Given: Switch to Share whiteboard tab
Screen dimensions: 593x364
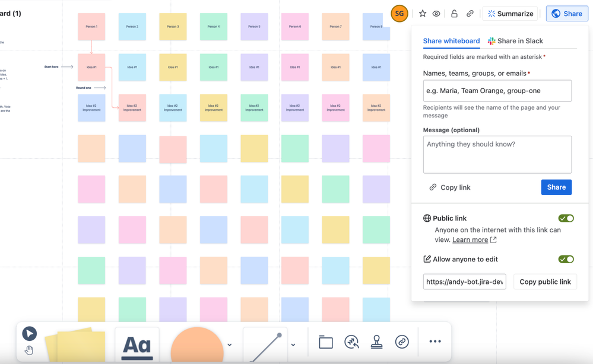Looking at the screenshot, I should click(x=451, y=41).
